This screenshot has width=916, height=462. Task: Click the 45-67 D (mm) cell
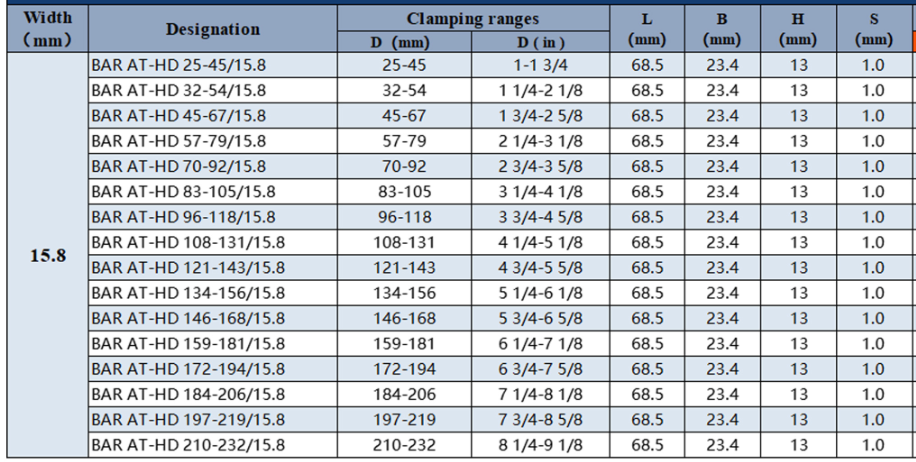[x=404, y=115]
